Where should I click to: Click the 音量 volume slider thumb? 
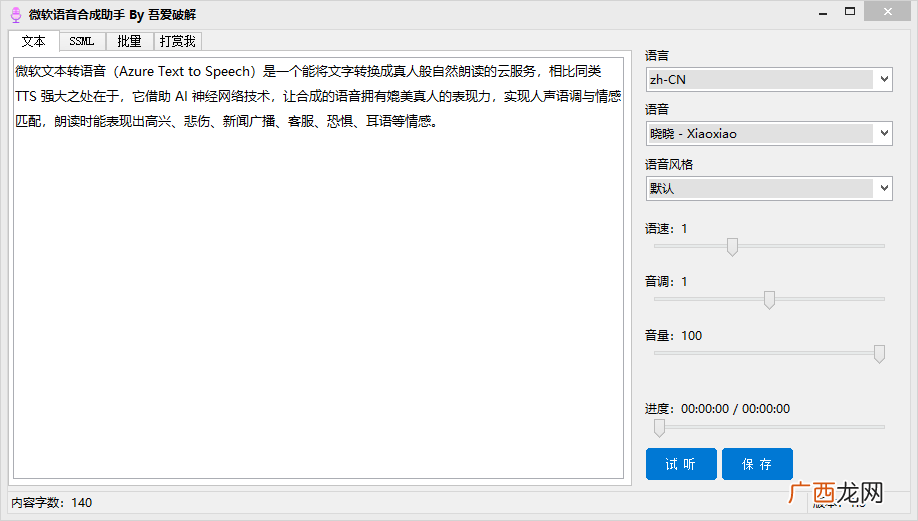879,354
